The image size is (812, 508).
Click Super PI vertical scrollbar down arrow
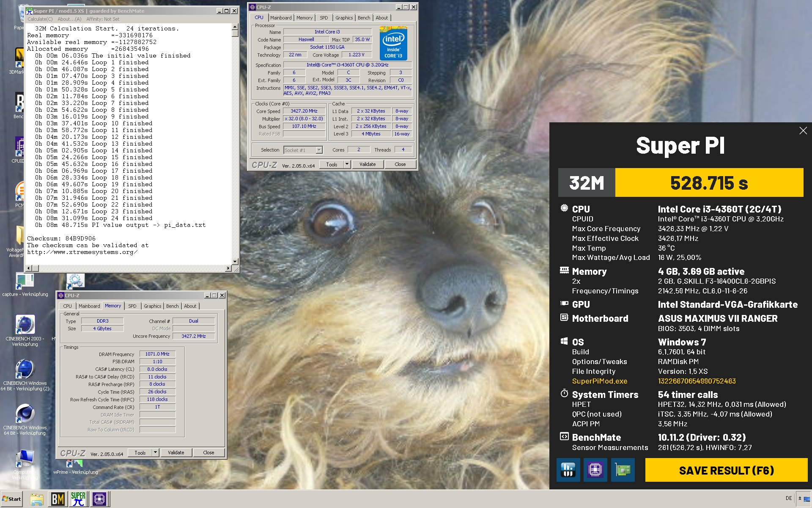coord(235,262)
